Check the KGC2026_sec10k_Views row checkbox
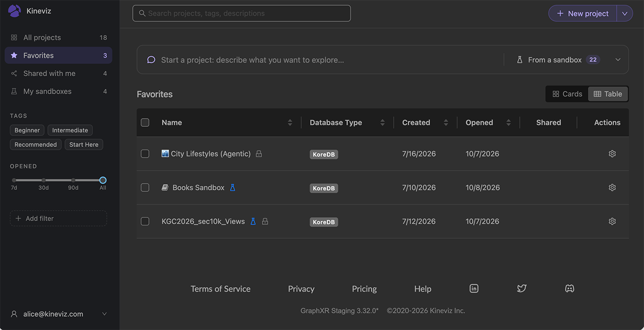 pos(145,221)
